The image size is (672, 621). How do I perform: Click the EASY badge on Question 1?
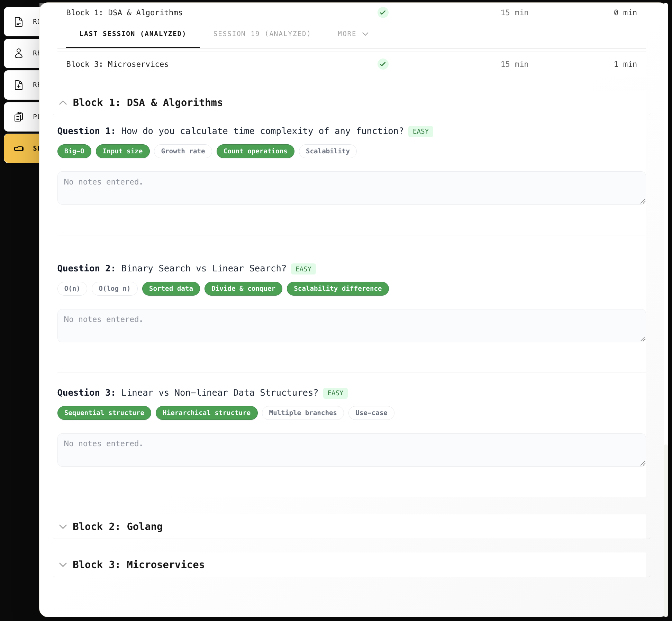[420, 131]
